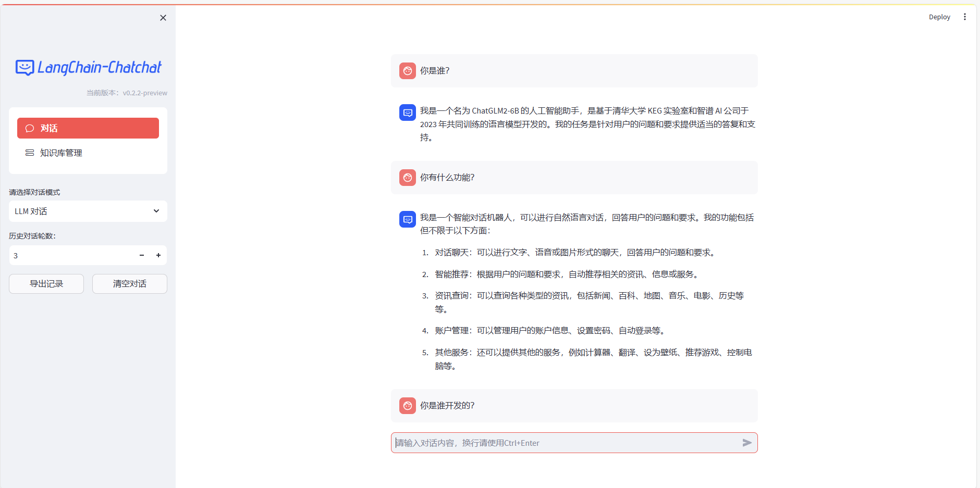Click the 请选择对话模式 label
The image size is (980, 488).
(34, 192)
